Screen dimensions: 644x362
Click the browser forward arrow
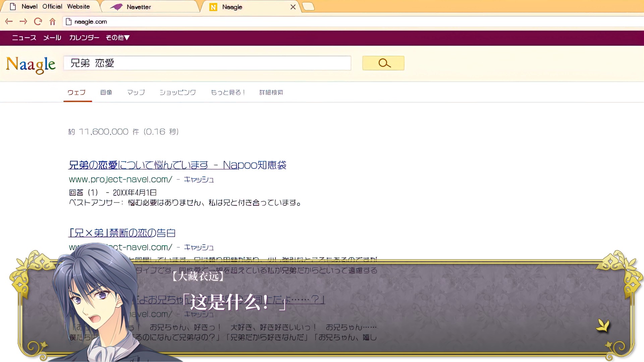tap(23, 22)
